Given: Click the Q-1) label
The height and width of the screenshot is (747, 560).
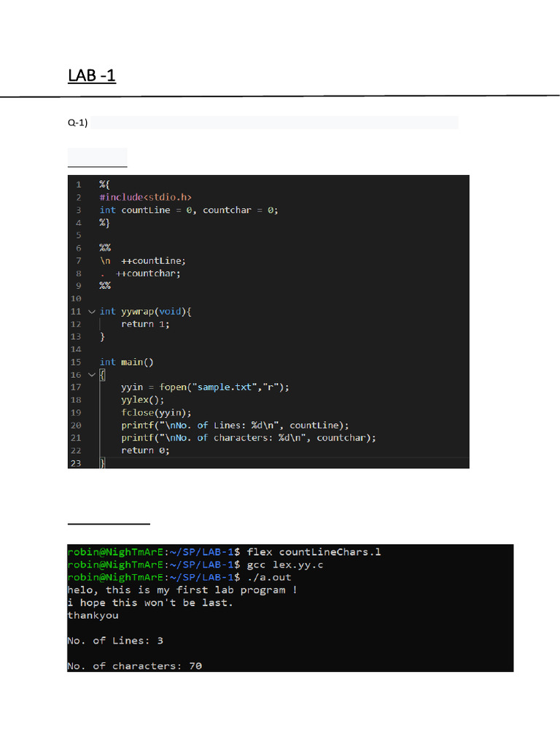Looking at the screenshot, I should pos(77,123).
